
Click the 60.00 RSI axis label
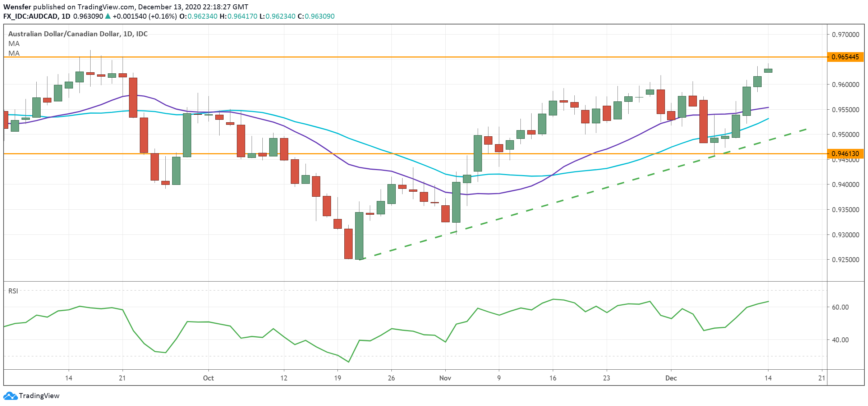[840, 307]
